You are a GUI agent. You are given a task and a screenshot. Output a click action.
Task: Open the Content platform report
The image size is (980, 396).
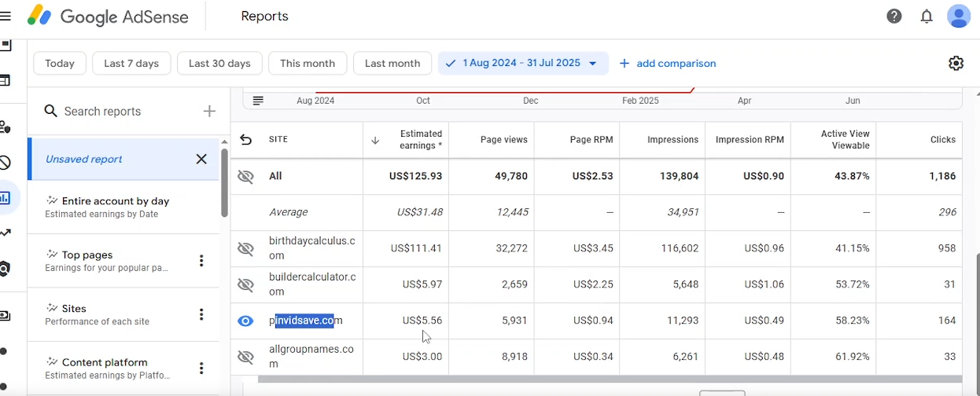pyautogui.click(x=123, y=368)
